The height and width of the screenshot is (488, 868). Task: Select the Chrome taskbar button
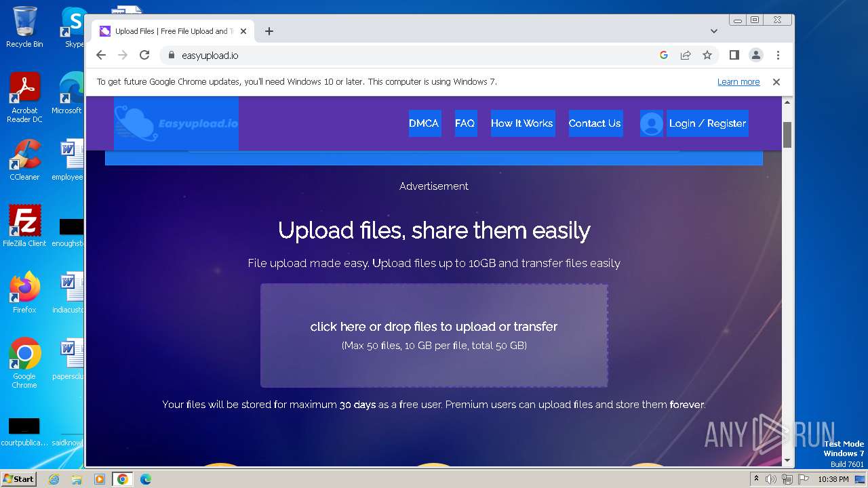123,479
